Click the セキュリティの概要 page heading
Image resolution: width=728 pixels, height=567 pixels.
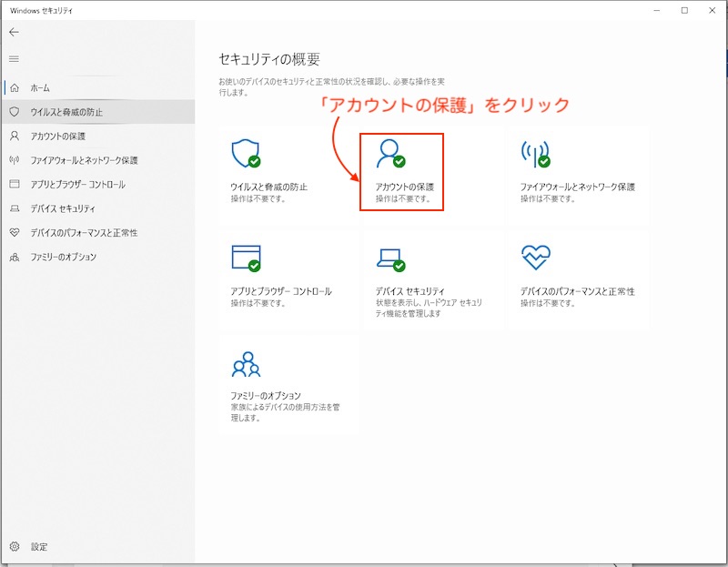(x=269, y=59)
